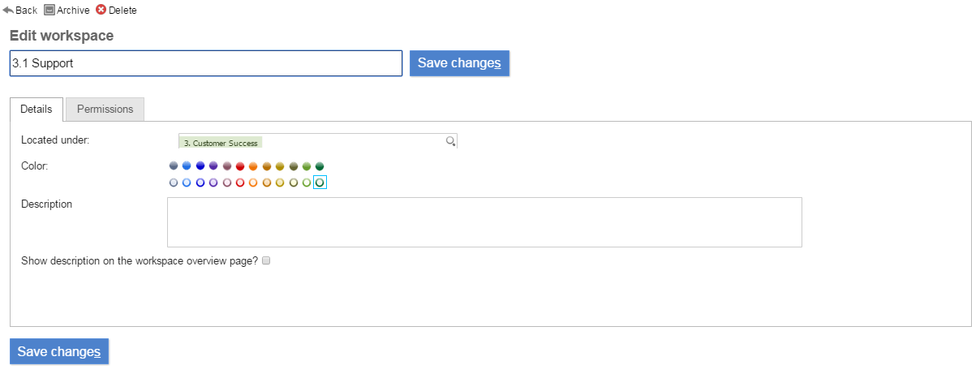Click the red Delete icon

[x=101, y=11]
